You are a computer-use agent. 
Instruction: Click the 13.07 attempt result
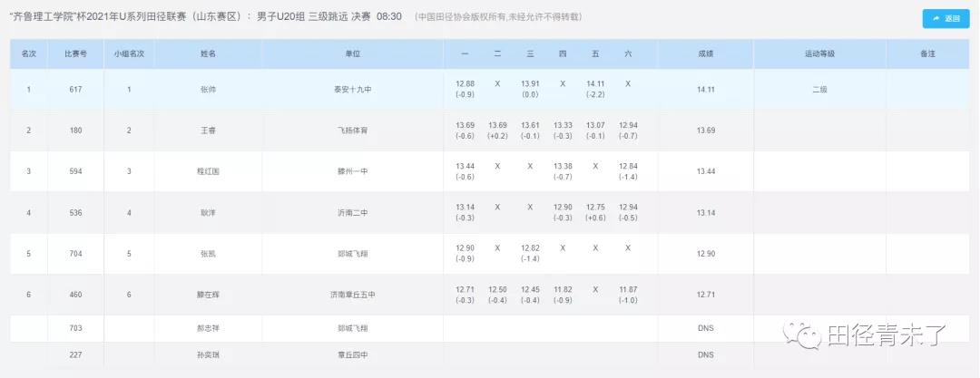click(595, 125)
